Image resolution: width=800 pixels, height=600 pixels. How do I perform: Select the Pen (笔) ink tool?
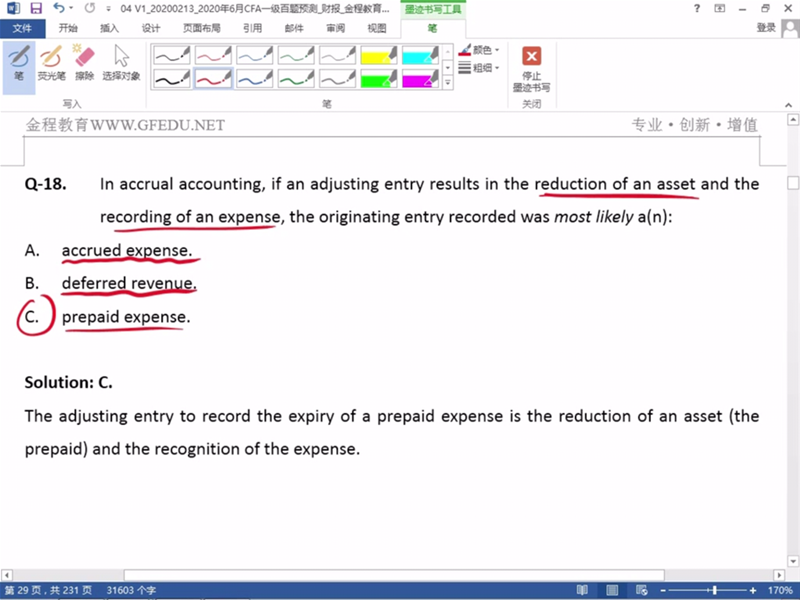point(19,62)
